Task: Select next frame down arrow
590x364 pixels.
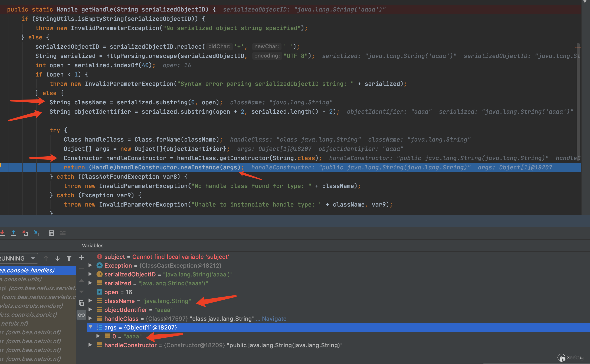Action: pos(57,258)
